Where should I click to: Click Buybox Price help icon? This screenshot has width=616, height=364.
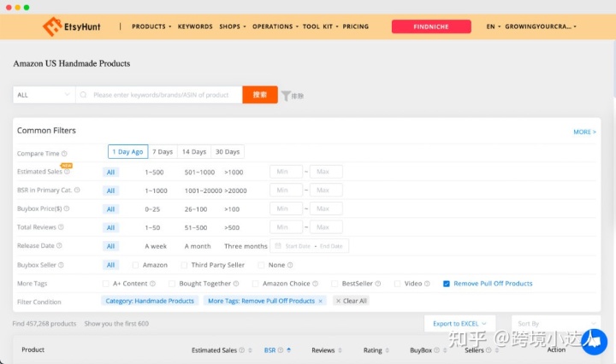[67, 208]
